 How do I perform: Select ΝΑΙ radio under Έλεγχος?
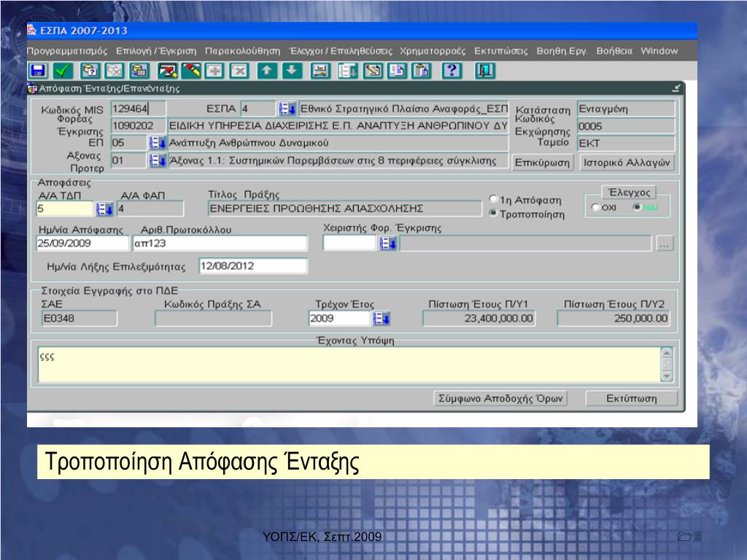click(x=637, y=207)
